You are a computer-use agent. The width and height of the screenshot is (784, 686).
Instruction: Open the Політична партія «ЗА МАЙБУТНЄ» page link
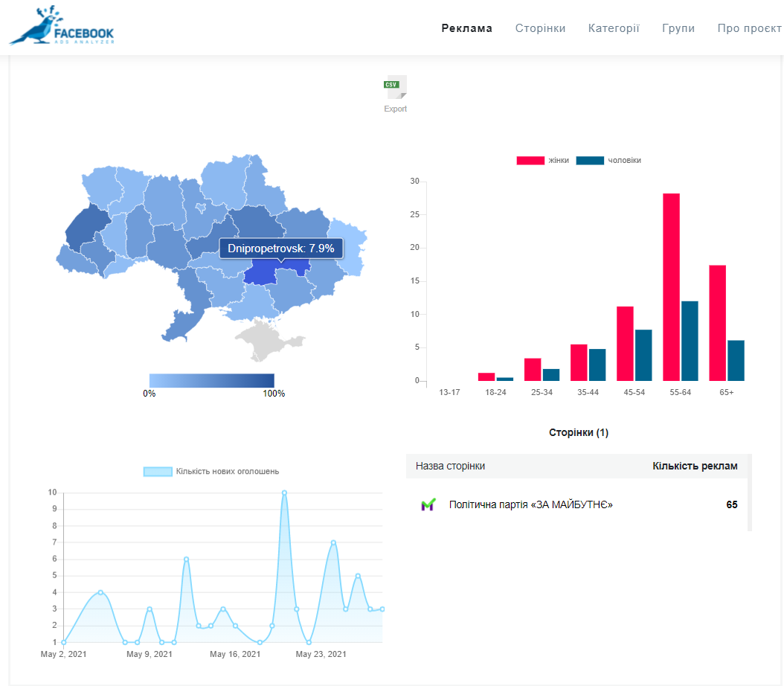tap(530, 505)
